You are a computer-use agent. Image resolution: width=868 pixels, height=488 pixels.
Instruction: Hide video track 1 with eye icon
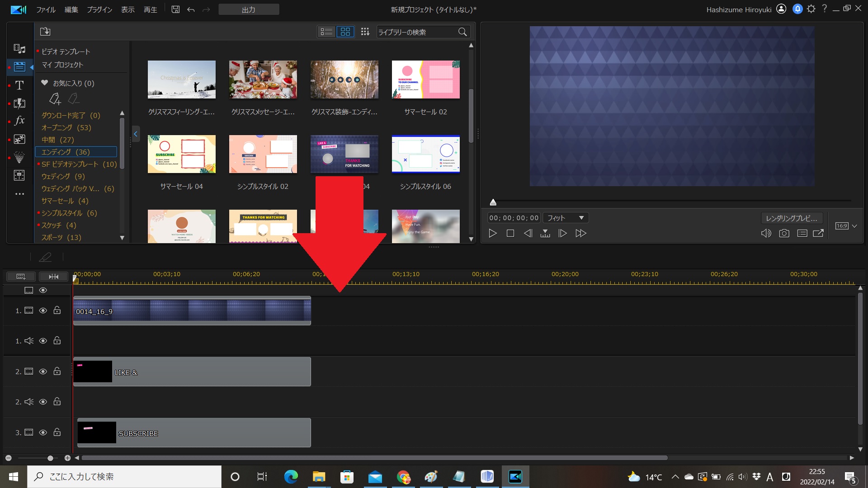point(43,310)
